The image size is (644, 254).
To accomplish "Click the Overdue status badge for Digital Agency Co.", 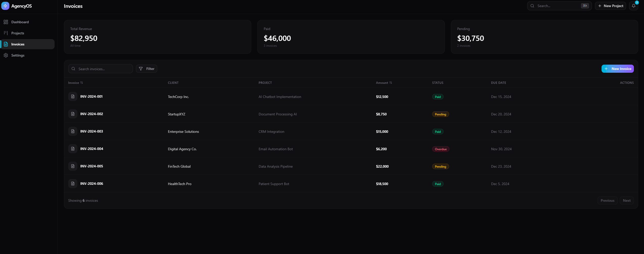I will [x=441, y=149].
